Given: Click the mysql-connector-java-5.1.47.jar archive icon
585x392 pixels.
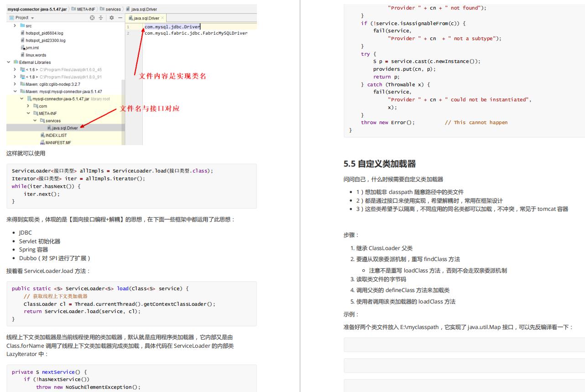Looking at the screenshot, I should pyautogui.click(x=29, y=99).
